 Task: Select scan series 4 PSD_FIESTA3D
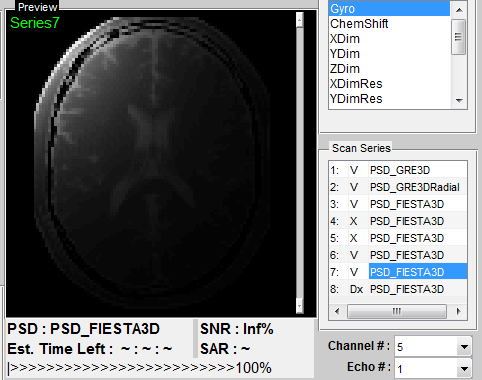pyautogui.click(x=398, y=221)
